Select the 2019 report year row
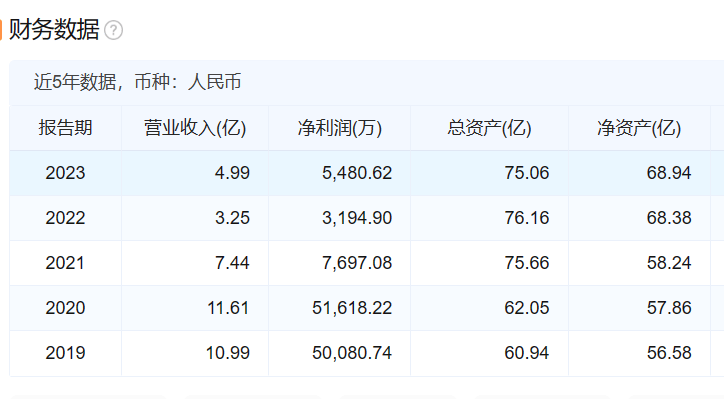 point(367,353)
